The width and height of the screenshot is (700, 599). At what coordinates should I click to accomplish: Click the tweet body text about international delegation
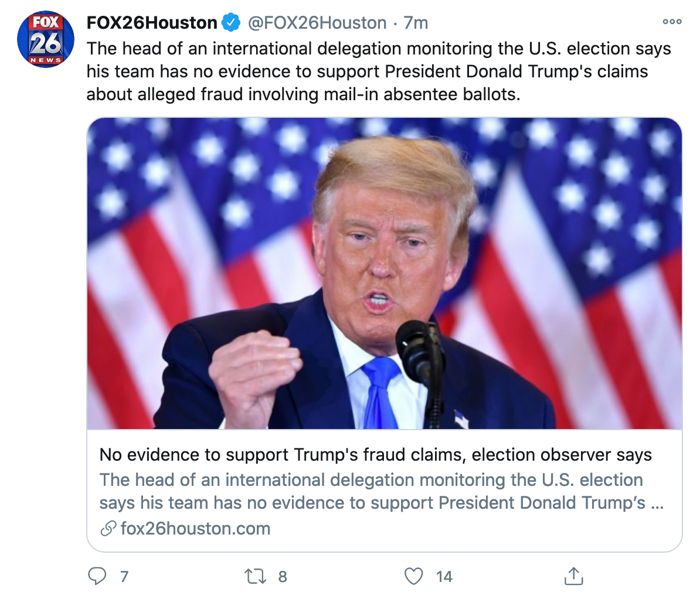tap(378, 71)
